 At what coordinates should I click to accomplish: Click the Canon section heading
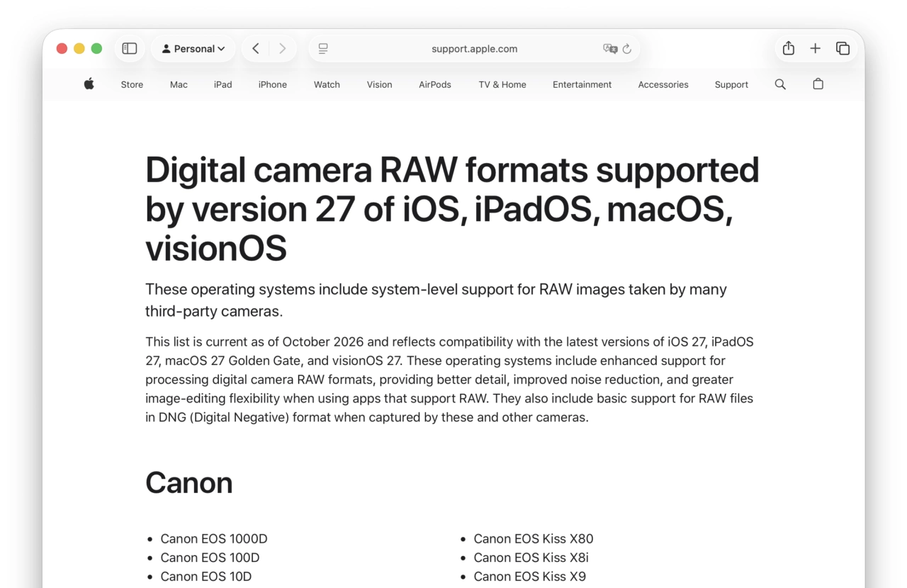189,482
